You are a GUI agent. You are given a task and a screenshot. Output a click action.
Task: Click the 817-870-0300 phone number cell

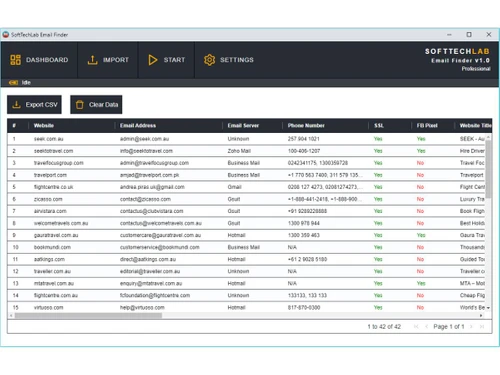(x=304, y=307)
